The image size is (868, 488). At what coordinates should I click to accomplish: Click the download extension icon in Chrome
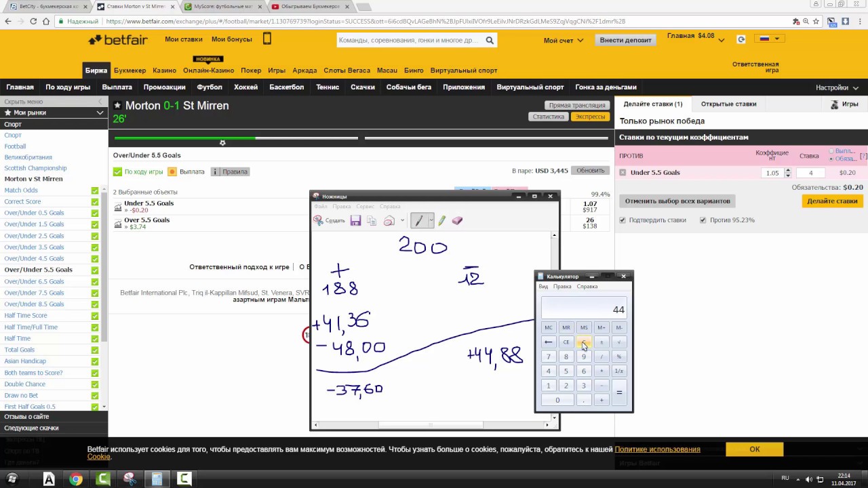[846, 22]
